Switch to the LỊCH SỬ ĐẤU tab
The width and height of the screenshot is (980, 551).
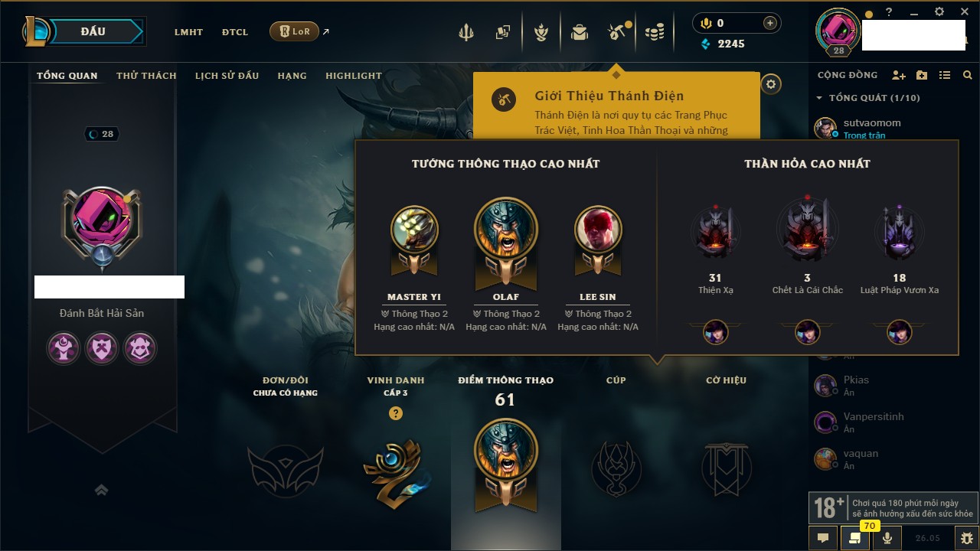(227, 76)
